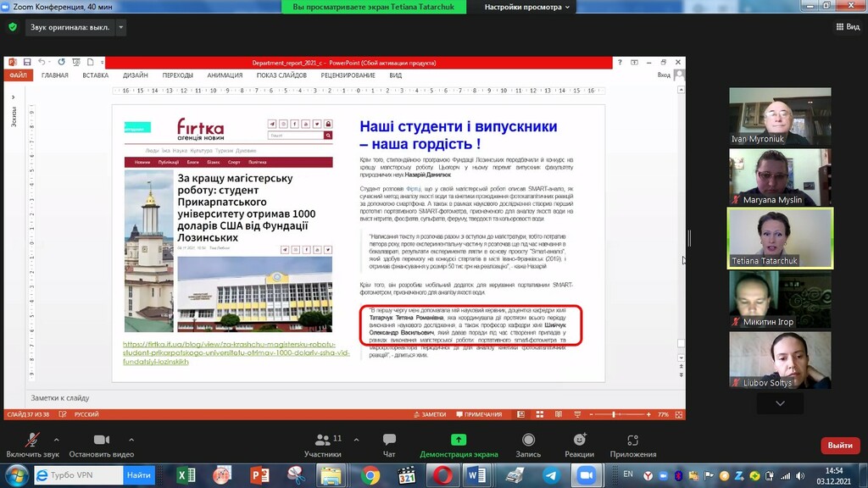Select the ПОКАЗ СЛАЙДОВ ribbon tab

point(281,75)
